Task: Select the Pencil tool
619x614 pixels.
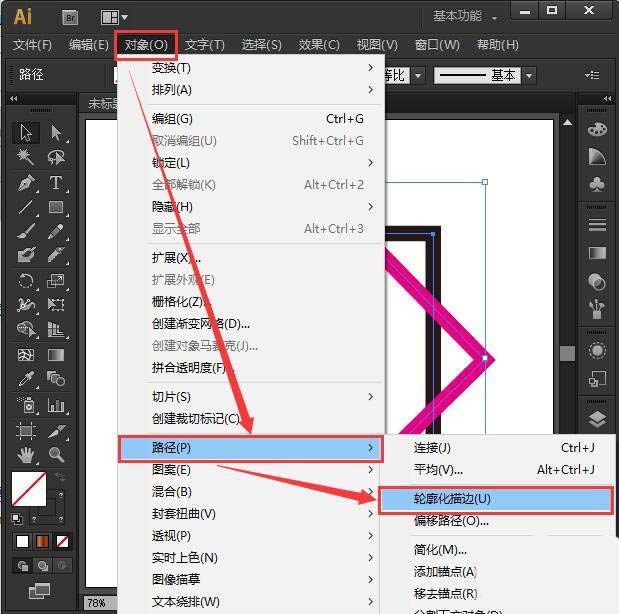Action: point(56,231)
